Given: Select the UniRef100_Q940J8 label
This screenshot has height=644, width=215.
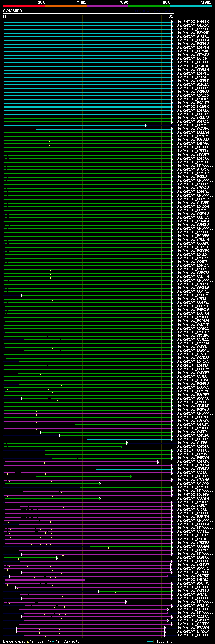Looking at the screenshot, I should (193, 66).
